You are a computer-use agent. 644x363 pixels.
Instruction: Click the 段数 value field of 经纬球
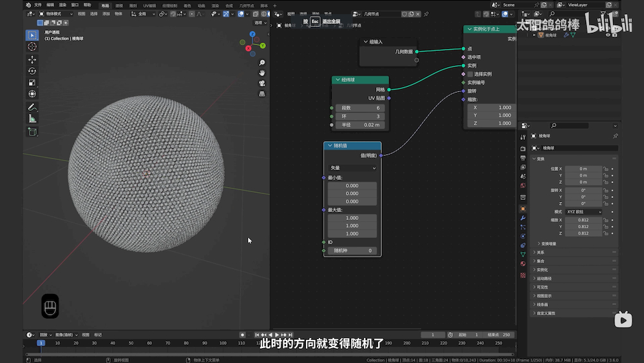[360, 108]
